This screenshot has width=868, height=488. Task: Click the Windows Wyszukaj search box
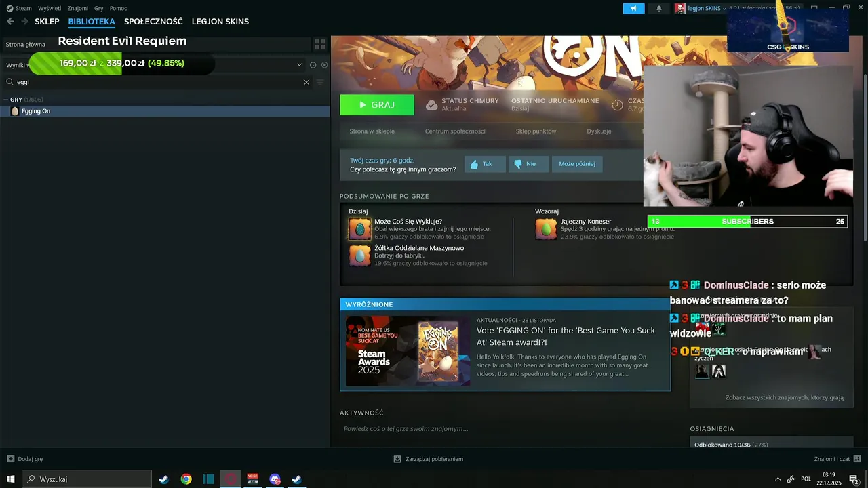point(87,479)
